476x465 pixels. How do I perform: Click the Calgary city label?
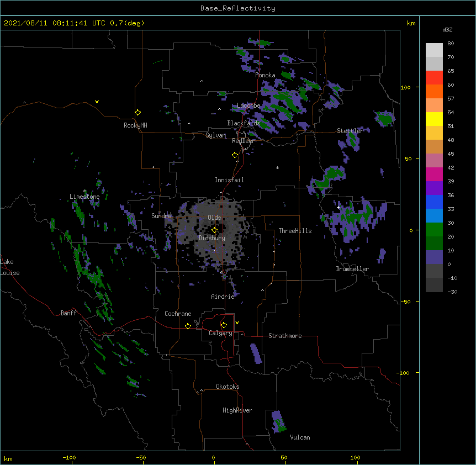(220, 333)
